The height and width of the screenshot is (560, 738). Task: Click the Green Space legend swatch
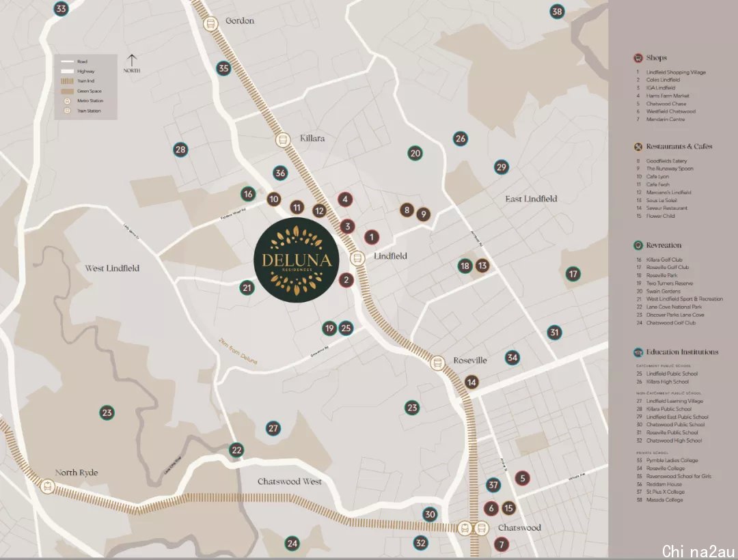[x=67, y=91]
